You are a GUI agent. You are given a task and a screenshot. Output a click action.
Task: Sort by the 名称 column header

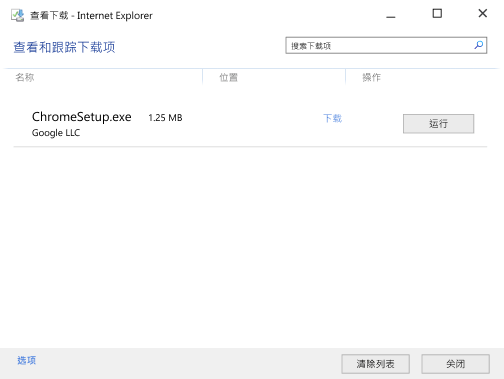click(x=25, y=77)
